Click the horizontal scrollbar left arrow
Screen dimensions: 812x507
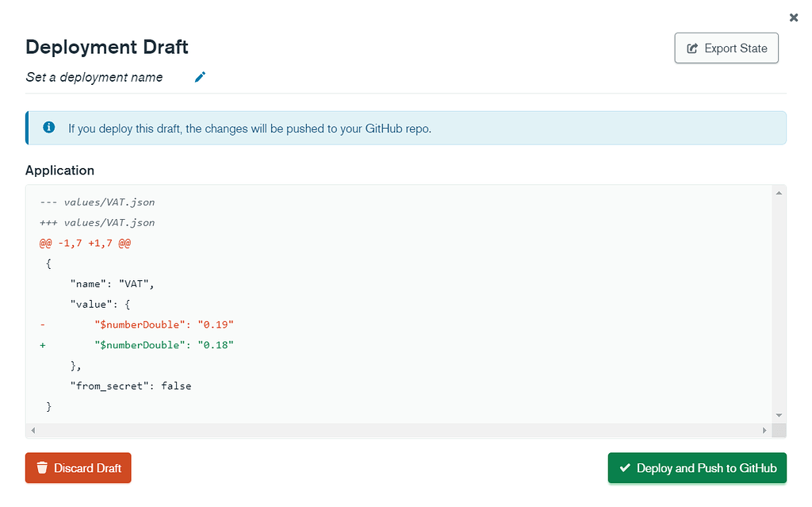pyautogui.click(x=33, y=430)
